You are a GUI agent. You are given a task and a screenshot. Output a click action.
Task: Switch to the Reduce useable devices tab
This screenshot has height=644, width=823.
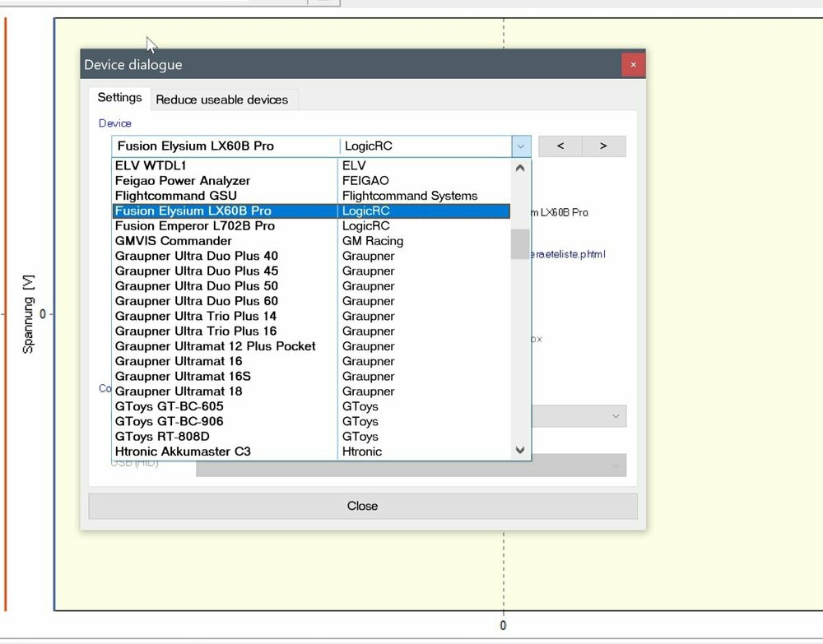223,99
